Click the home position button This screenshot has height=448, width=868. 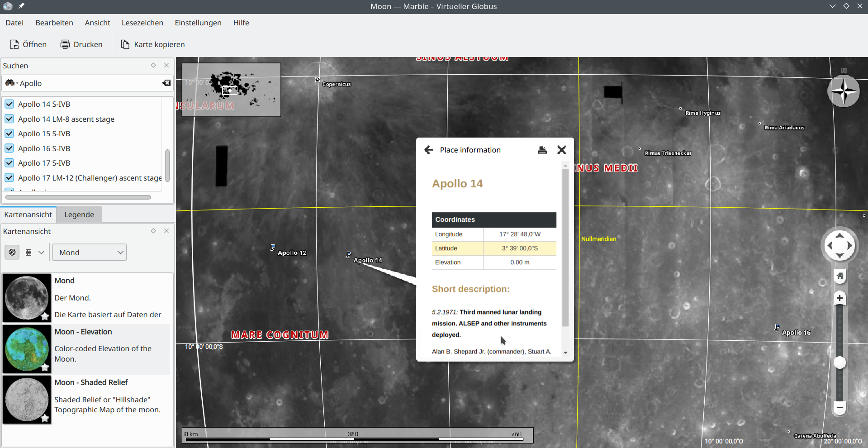840,276
